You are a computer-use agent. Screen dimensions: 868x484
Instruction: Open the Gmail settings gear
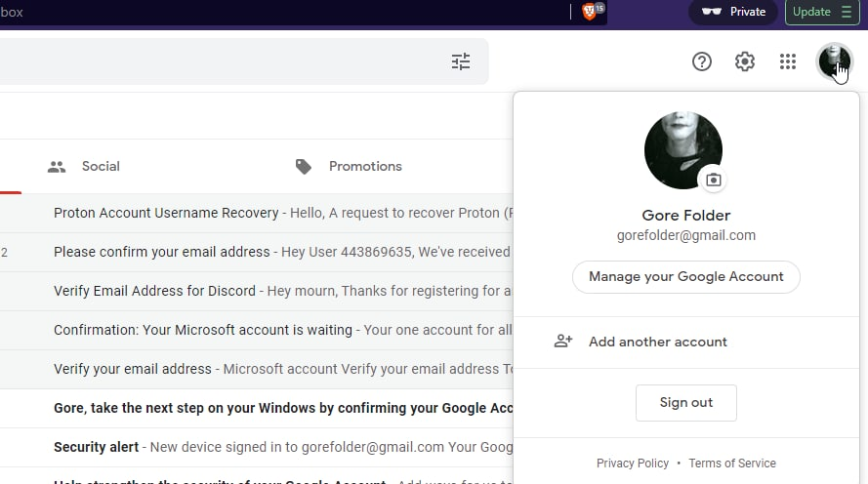[x=745, y=61]
